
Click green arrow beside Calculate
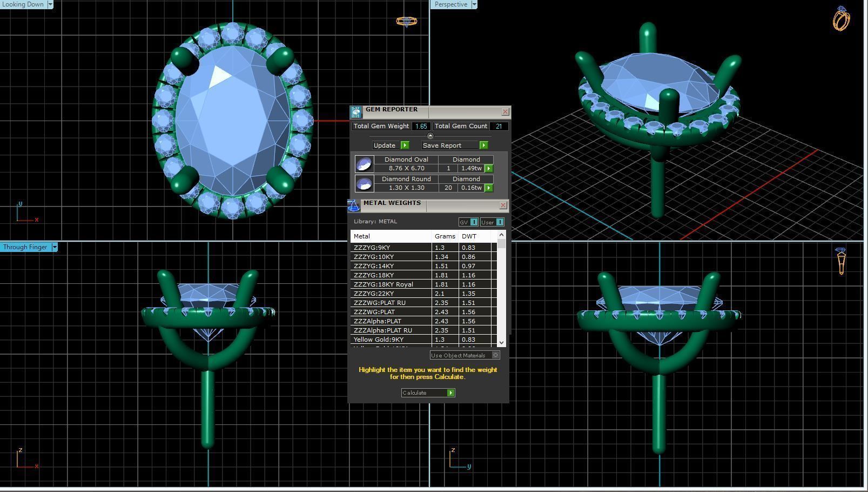[451, 393]
